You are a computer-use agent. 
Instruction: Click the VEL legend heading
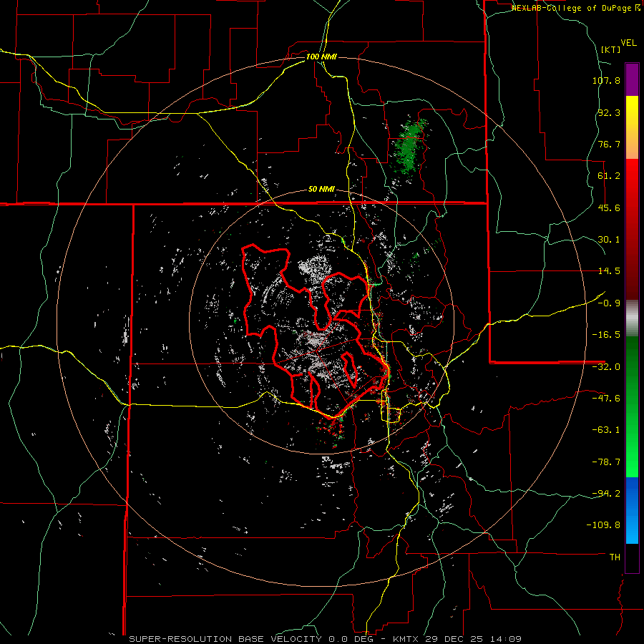pos(628,43)
